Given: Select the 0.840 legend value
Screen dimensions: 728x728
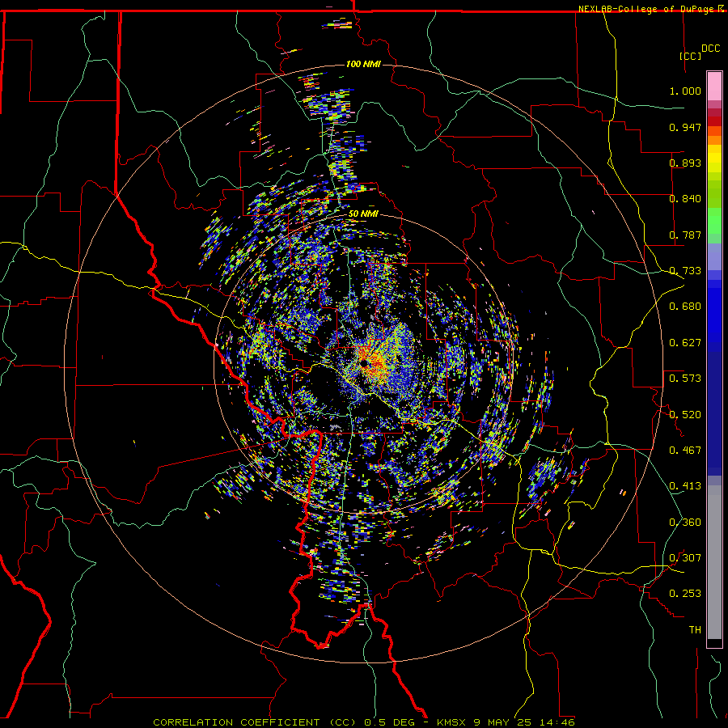Looking at the screenshot, I should [x=685, y=199].
